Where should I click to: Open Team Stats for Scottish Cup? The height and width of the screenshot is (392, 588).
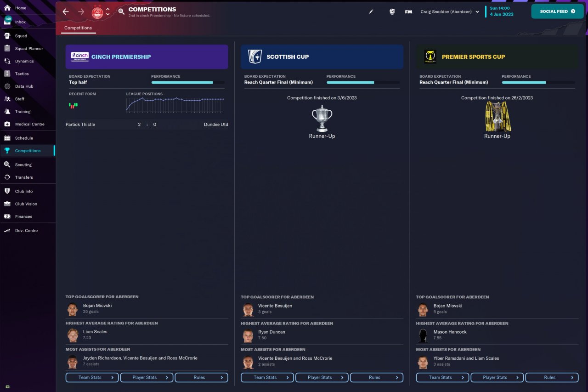click(267, 377)
